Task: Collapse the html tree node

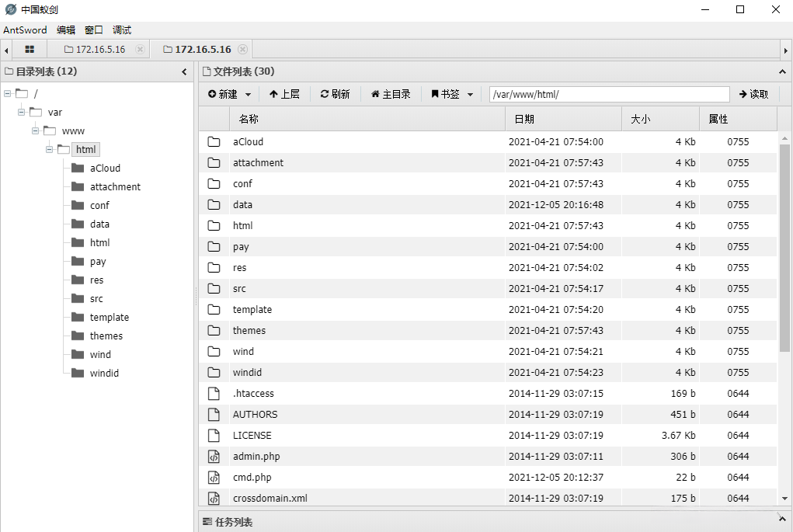Action: [x=49, y=149]
